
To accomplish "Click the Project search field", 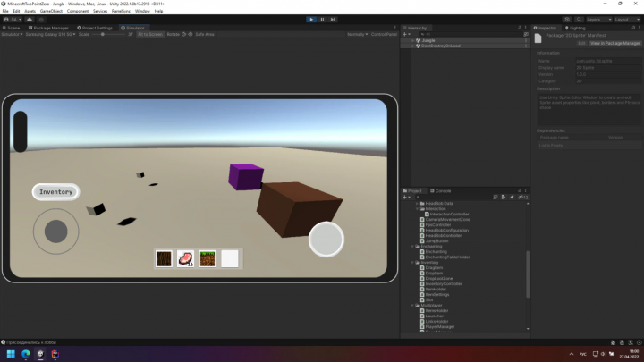I will point(452,198).
